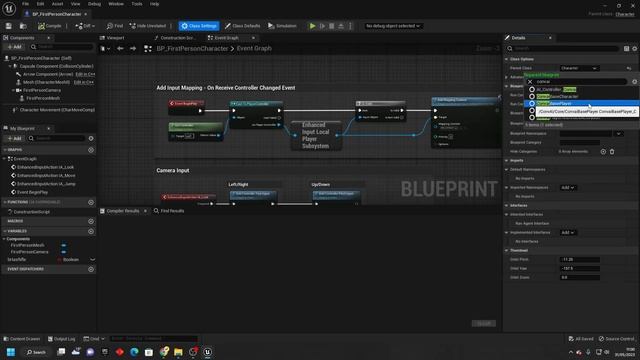Click the Add button in Components panel
The width and height of the screenshot is (640, 360).
click(x=14, y=47)
